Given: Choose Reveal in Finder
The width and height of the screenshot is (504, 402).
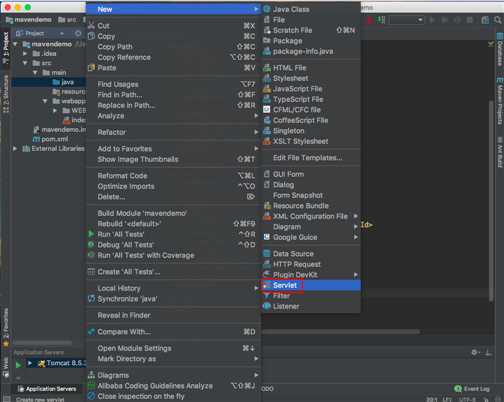Looking at the screenshot, I should coord(173,315).
